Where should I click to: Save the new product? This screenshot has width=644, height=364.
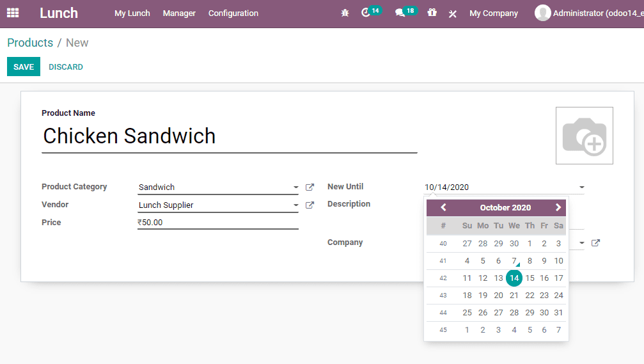tap(24, 67)
